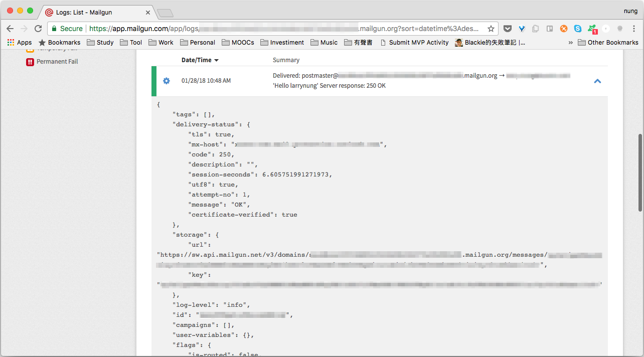Open Blackie的失敗筆記 bookmark

490,43
